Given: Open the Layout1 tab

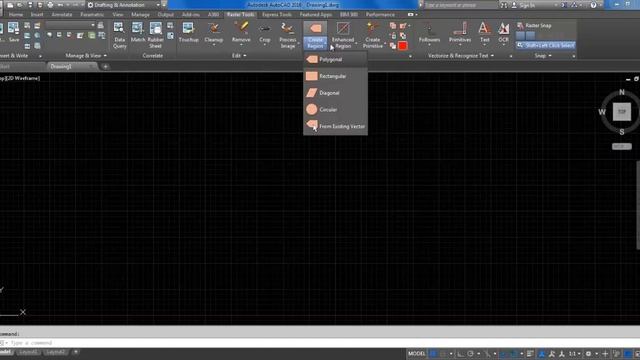Looking at the screenshot, I should 28,352.
